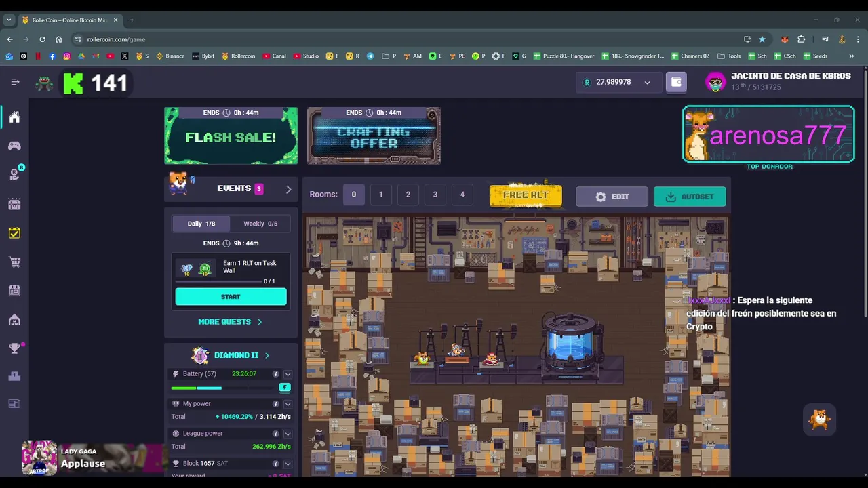The width and height of the screenshot is (868, 488).
Task: Click the wallet icon next to the balance
Action: coord(676,82)
